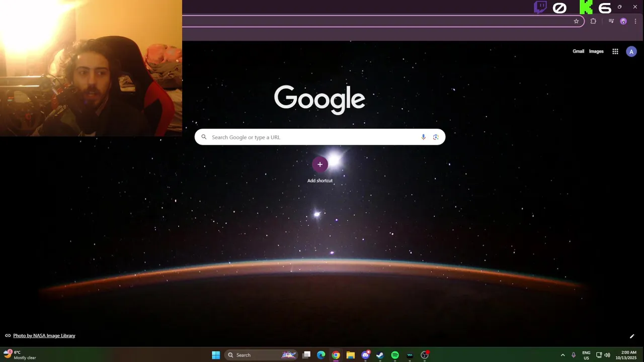Switch to Google Chrome in the taskbar
Image resolution: width=644 pixels, height=362 pixels.
coord(336,355)
